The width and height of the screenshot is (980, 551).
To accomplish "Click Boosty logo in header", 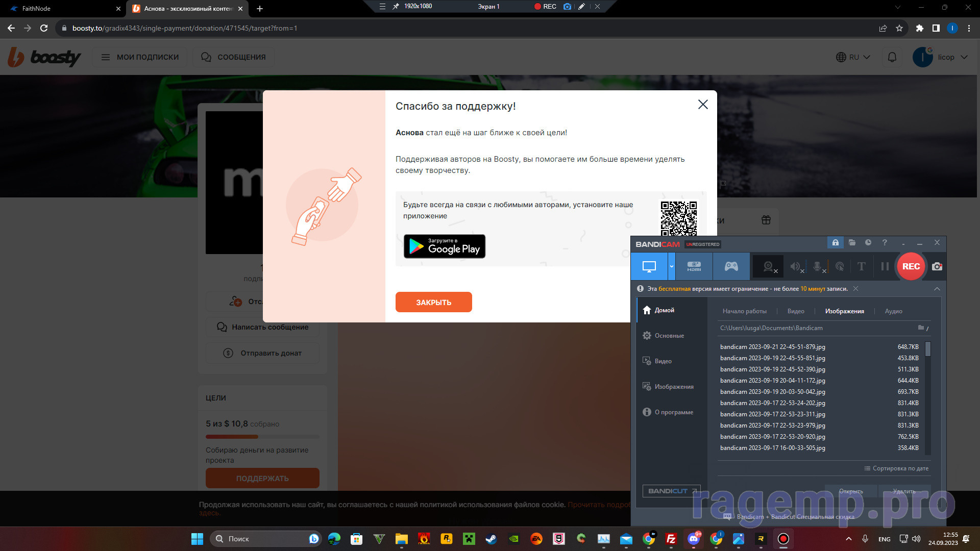I will 44,57.
